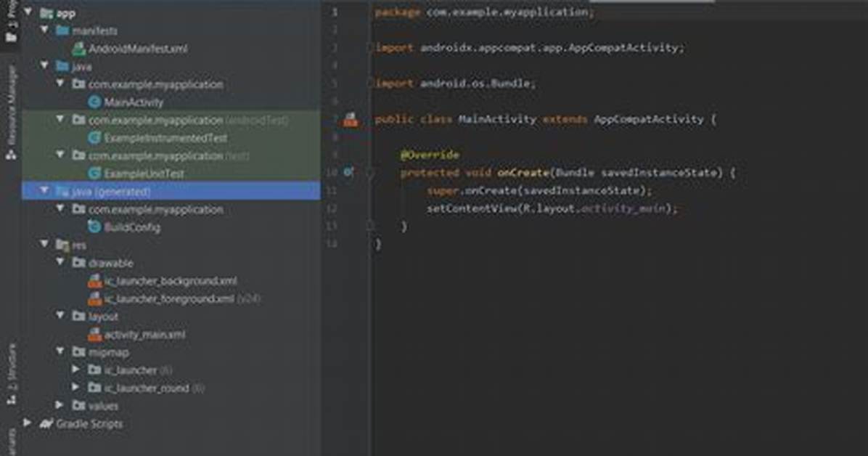Click the manifests folder icon
Screen dimensions: 868x456
(x=62, y=30)
